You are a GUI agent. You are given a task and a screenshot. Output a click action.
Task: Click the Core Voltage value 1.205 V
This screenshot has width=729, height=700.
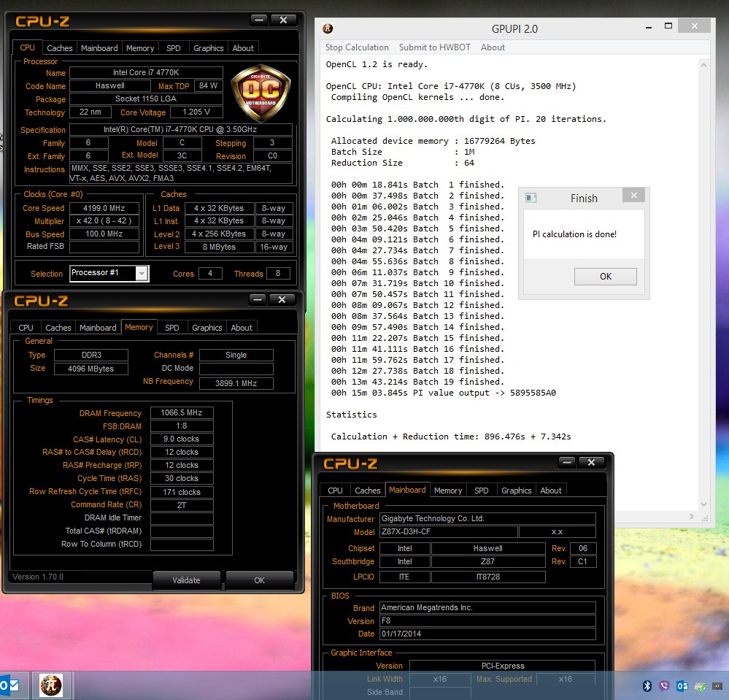point(196,112)
